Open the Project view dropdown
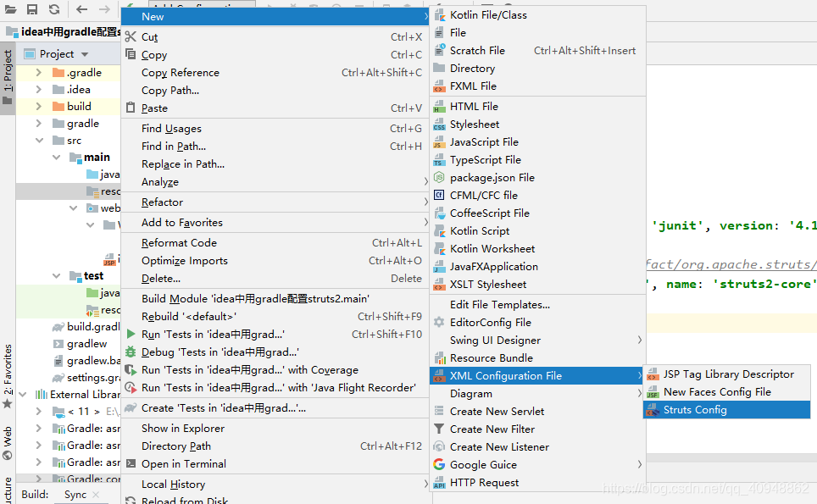817x504 pixels. (x=85, y=54)
